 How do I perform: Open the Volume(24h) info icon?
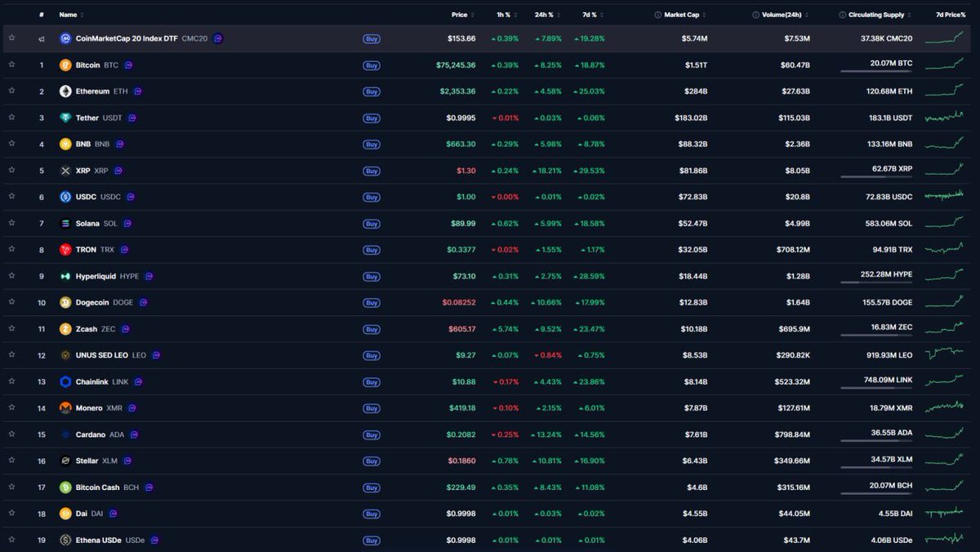(755, 15)
